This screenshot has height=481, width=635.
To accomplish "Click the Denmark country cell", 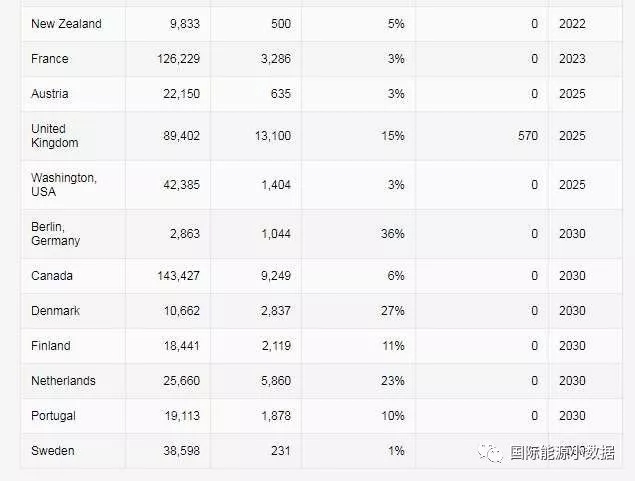I will [55, 311].
